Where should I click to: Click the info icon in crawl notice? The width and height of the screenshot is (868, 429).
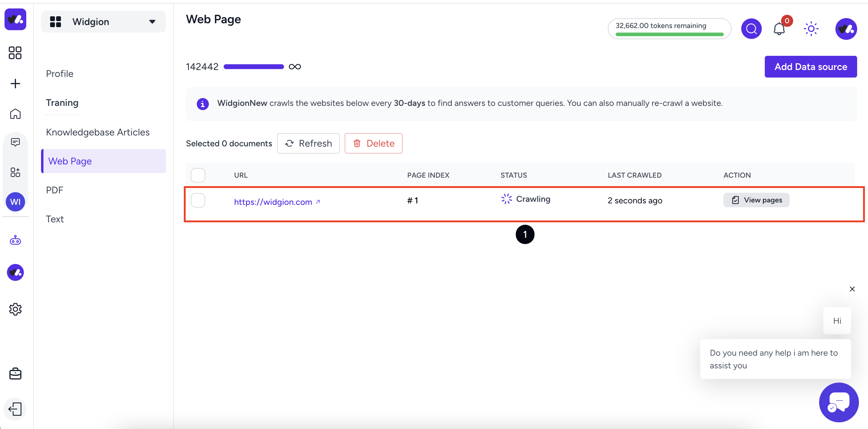click(x=203, y=104)
